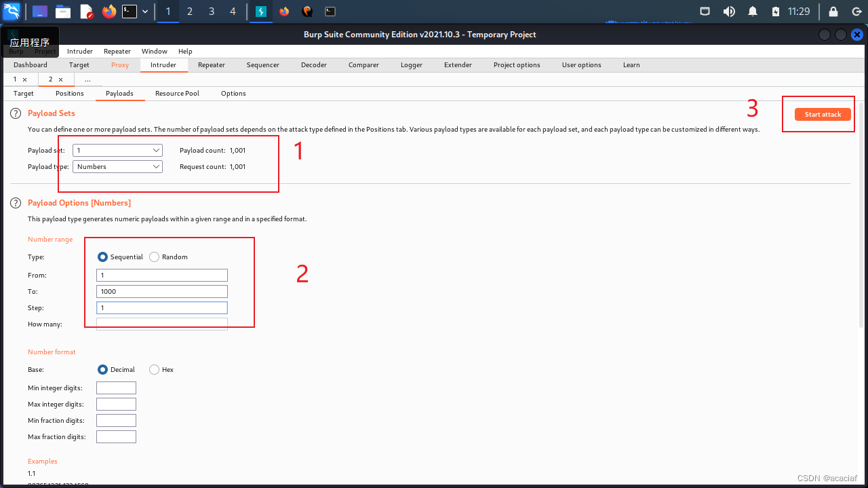Screen dimensions: 868x488
Task: Open help for Payload Options
Action: click(x=16, y=203)
